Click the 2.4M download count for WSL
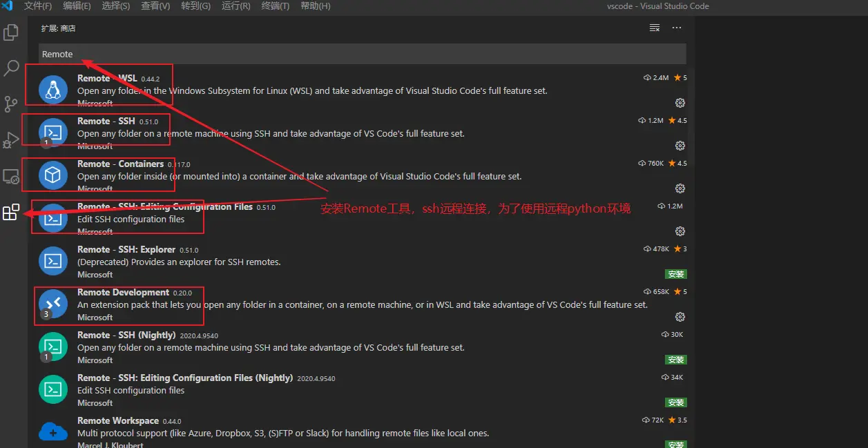This screenshot has width=868, height=448. click(x=656, y=78)
